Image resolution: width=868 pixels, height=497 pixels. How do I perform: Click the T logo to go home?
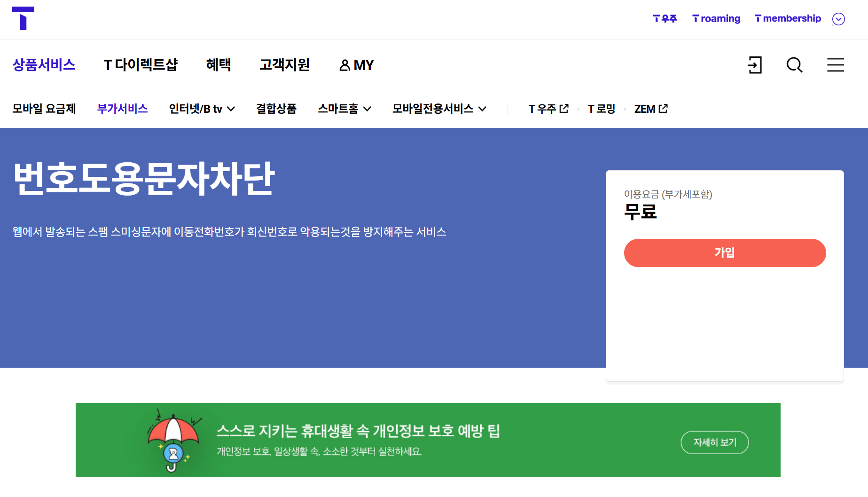pyautogui.click(x=23, y=19)
